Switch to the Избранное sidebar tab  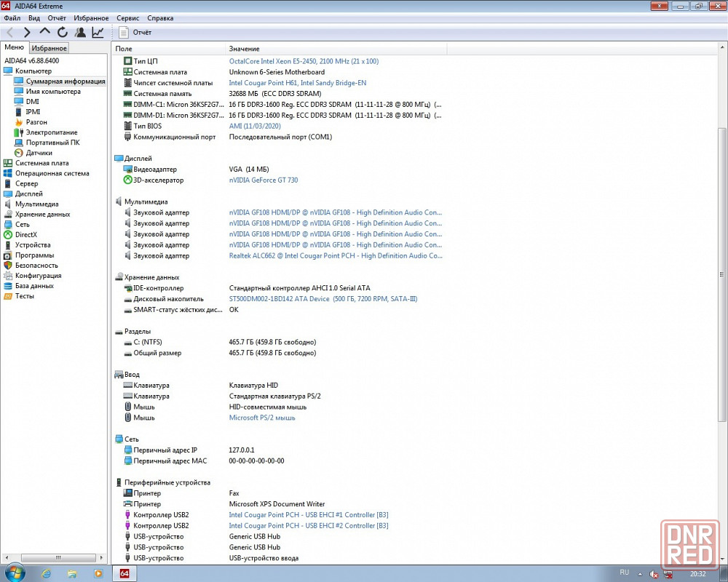[x=50, y=48]
